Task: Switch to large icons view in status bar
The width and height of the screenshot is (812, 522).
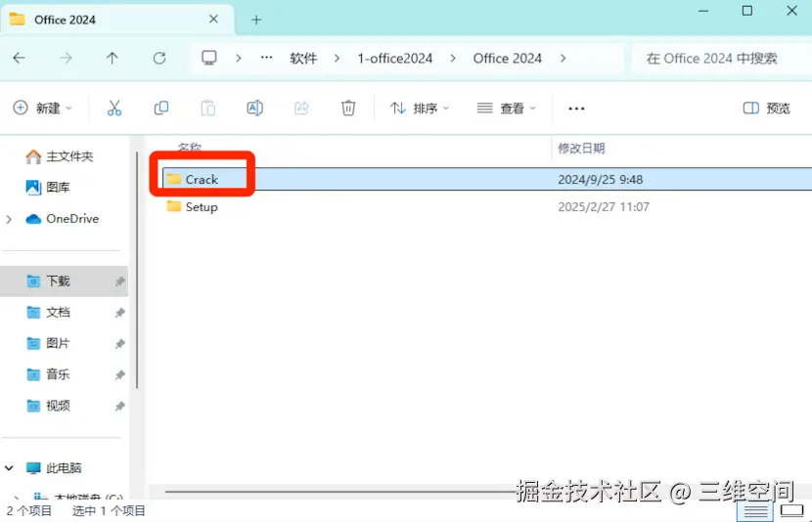Action: coord(791,511)
